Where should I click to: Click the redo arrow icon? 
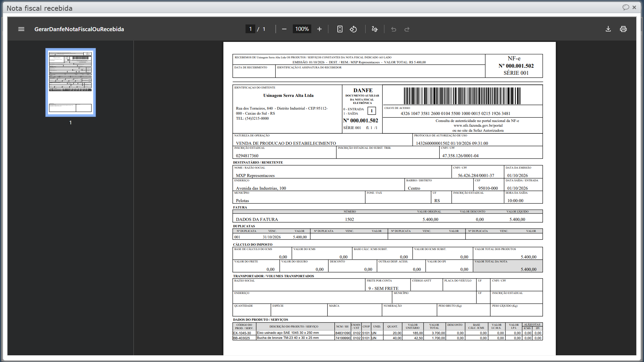[407, 29]
